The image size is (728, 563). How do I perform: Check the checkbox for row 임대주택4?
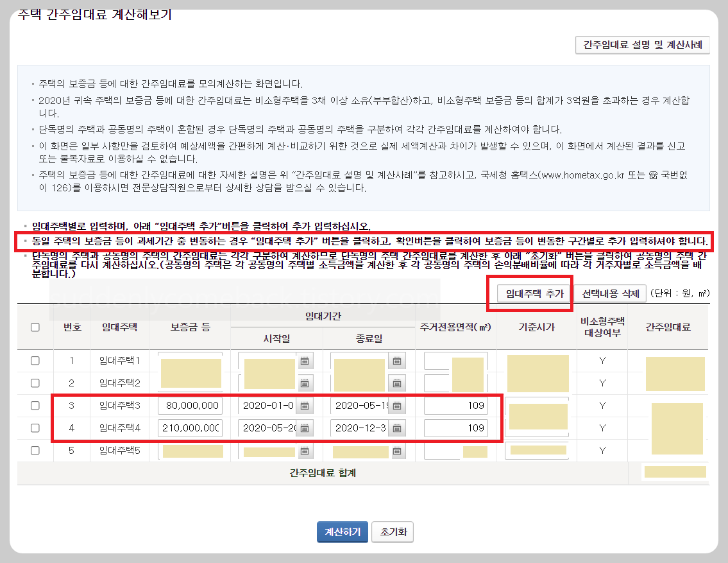point(37,428)
